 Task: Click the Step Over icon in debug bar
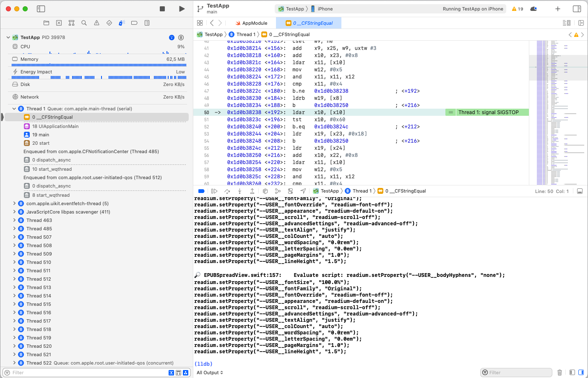pos(227,191)
